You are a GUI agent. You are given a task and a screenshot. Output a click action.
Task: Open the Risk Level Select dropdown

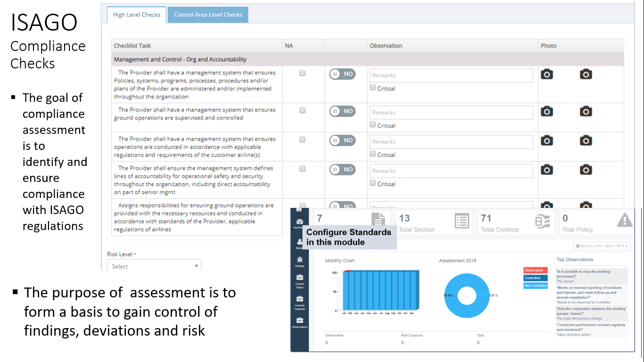(154, 265)
